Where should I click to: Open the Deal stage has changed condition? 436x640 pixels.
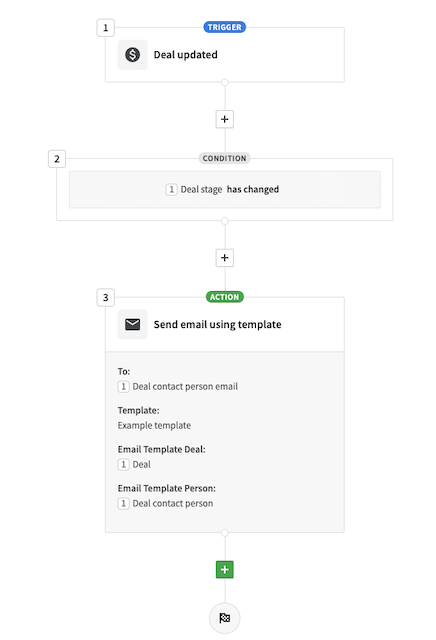click(x=225, y=189)
